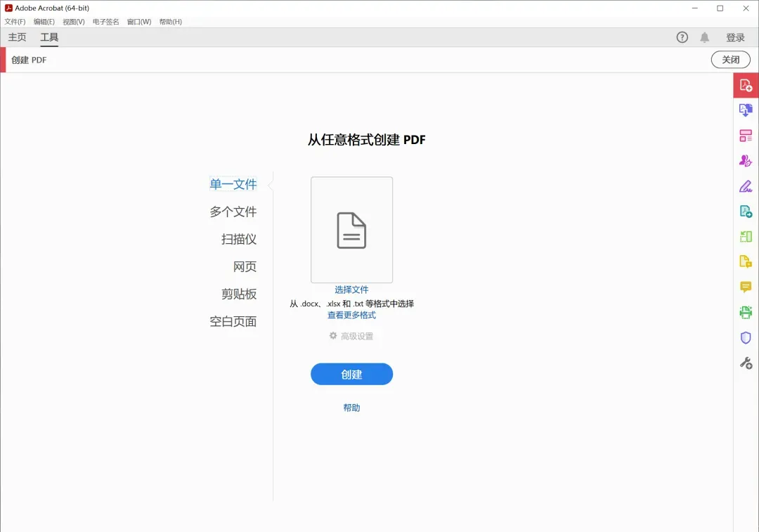Click the Adobe Acrobat title bar logo
Screen dimensions: 759x532
8,8
